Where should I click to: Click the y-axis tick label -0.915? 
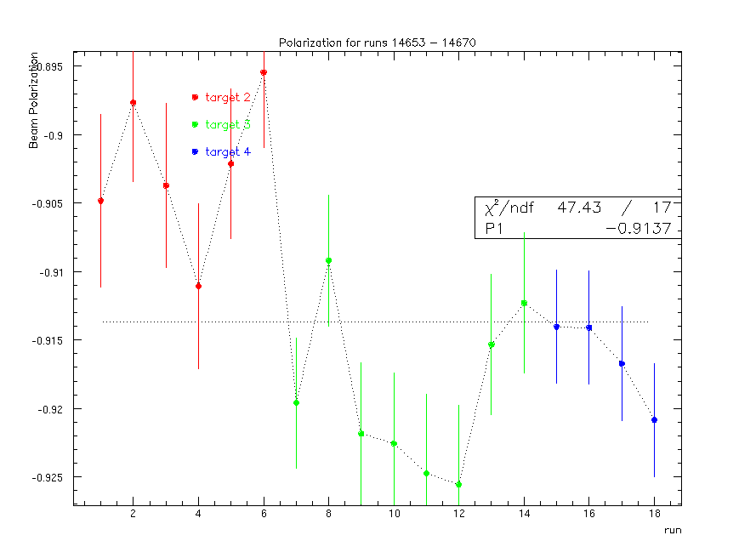pos(48,341)
